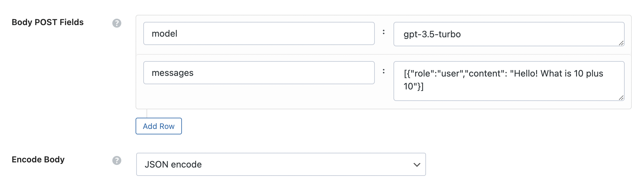Grab resize handle of messages value textarea
644x191 pixels.
[621, 97]
